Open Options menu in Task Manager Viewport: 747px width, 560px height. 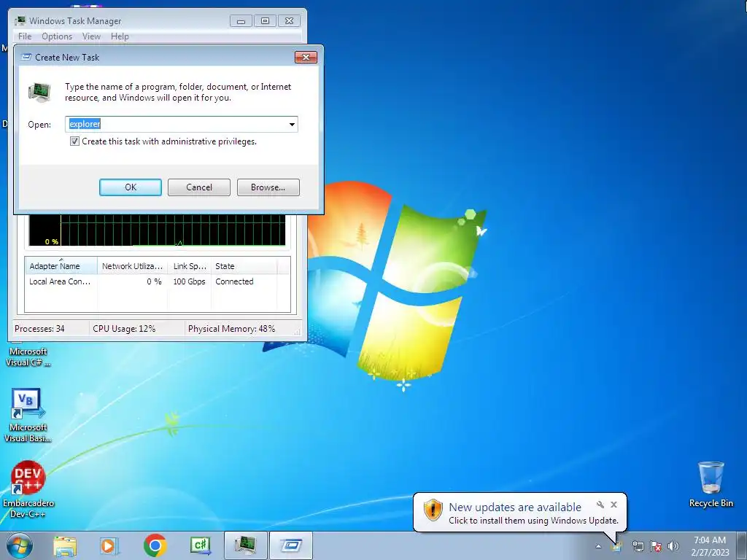[x=57, y=36]
